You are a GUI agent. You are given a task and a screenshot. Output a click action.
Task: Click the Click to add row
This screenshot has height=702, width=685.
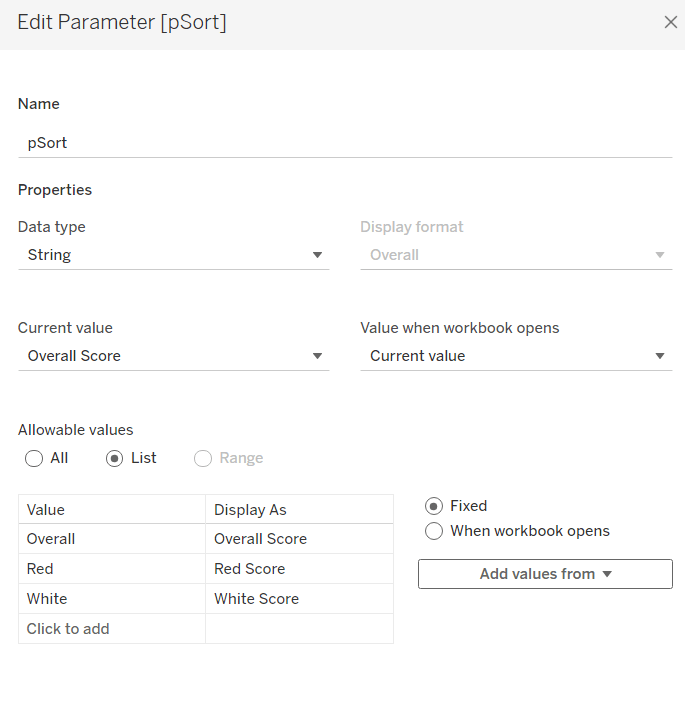tap(111, 629)
